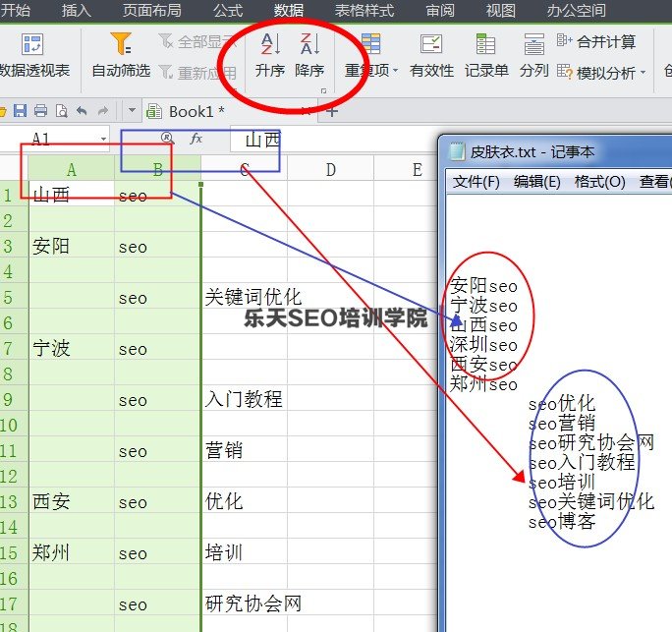The image size is (672, 632).
Task: Open Notepad 文件(F) menu
Action: [476, 182]
